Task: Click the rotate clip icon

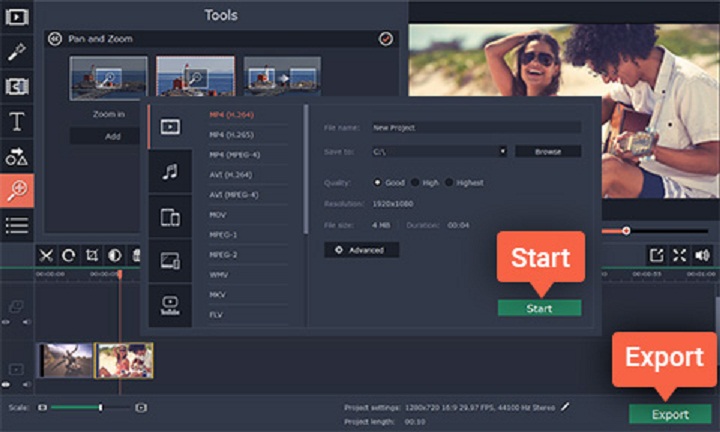Action: [x=69, y=255]
